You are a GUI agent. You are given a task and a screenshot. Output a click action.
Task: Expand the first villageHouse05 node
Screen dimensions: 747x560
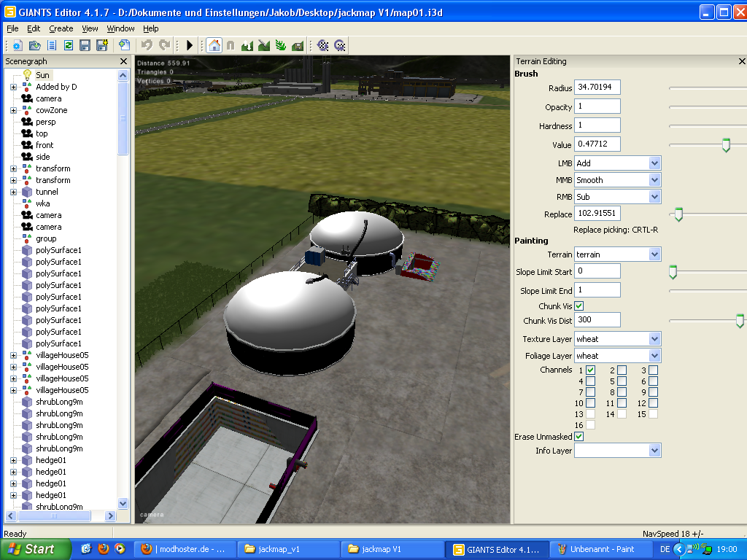[x=13, y=355]
